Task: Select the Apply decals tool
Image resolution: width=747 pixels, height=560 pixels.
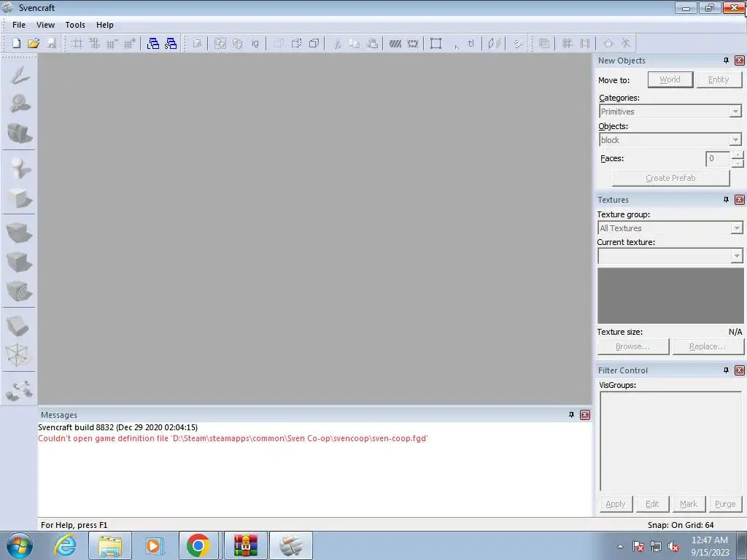Action: point(19,291)
